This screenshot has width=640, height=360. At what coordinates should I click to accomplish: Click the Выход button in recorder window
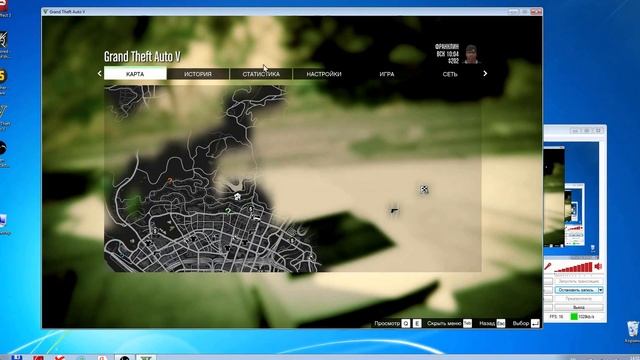click(579, 307)
